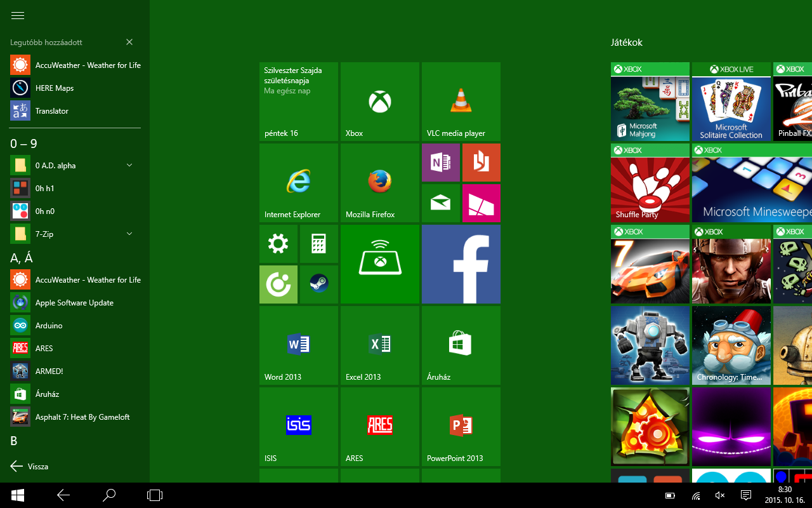Launch the purple glowing-eyes game tile
Viewport: 812px width, 508px height.
[x=731, y=427]
